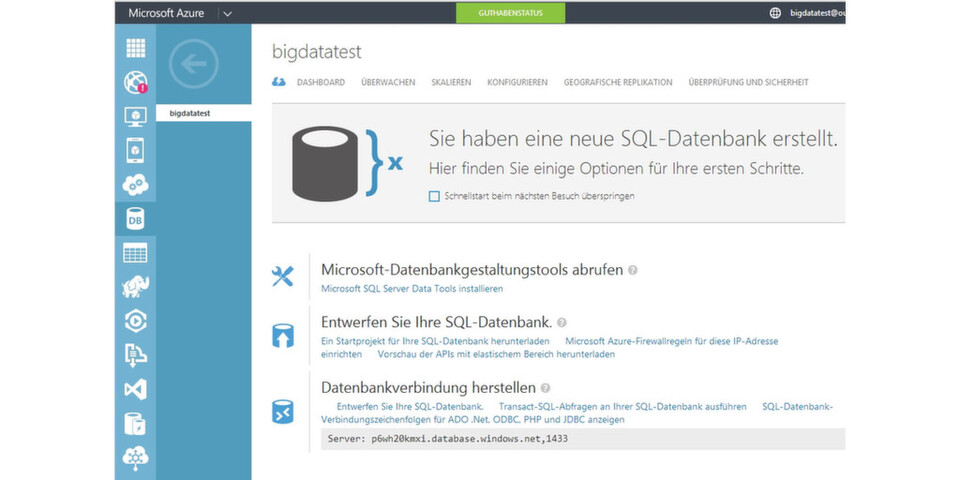Viewport: 960px width, 480px height.
Task: Expand the chevron dropdown next to Microsoft Azure
Action: tap(227, 13)
